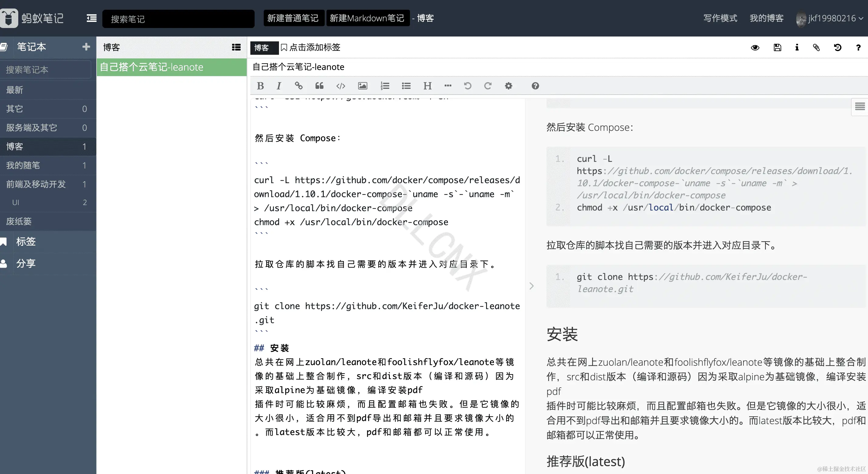Open jkf19980216 user dropdown menu
The image size is (868, 474).
[832, 18]
